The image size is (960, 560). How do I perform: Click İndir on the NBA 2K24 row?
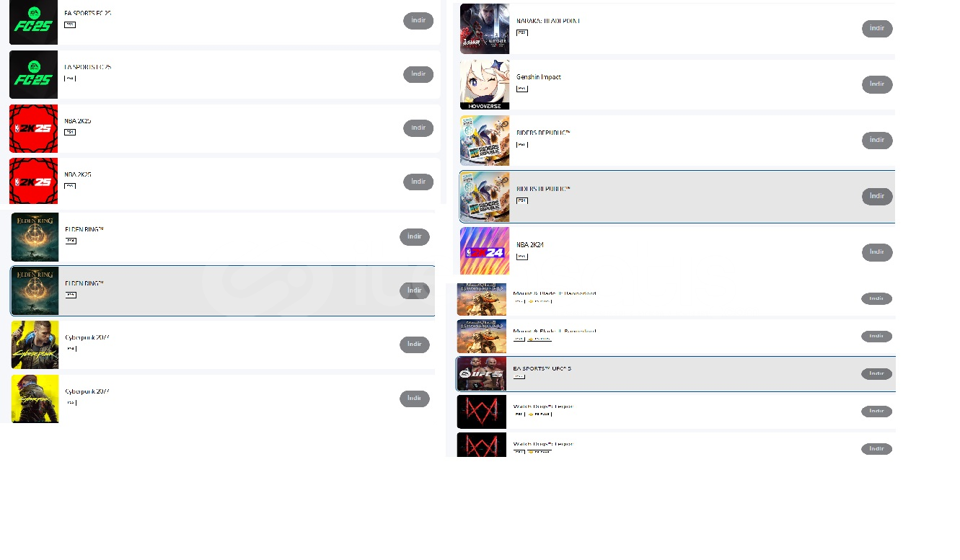877,252
